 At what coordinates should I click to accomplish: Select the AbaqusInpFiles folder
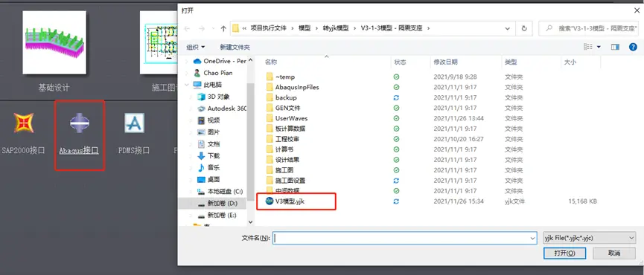pyautogui.click(x=292, y=87)
